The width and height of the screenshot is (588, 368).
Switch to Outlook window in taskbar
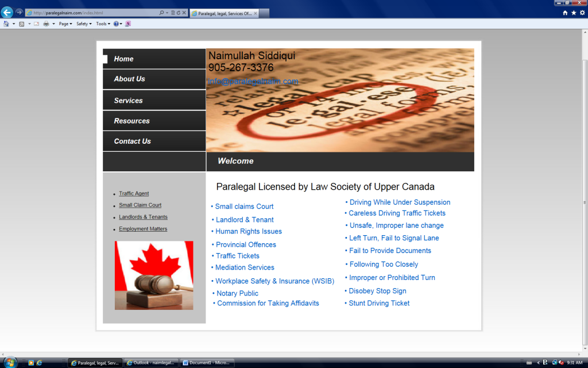(x=151, y=363)
